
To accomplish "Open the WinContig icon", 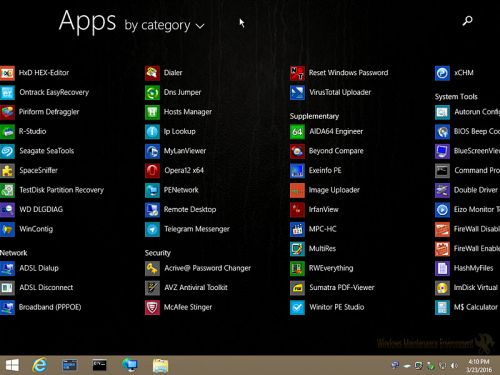I will click(7, 229).
